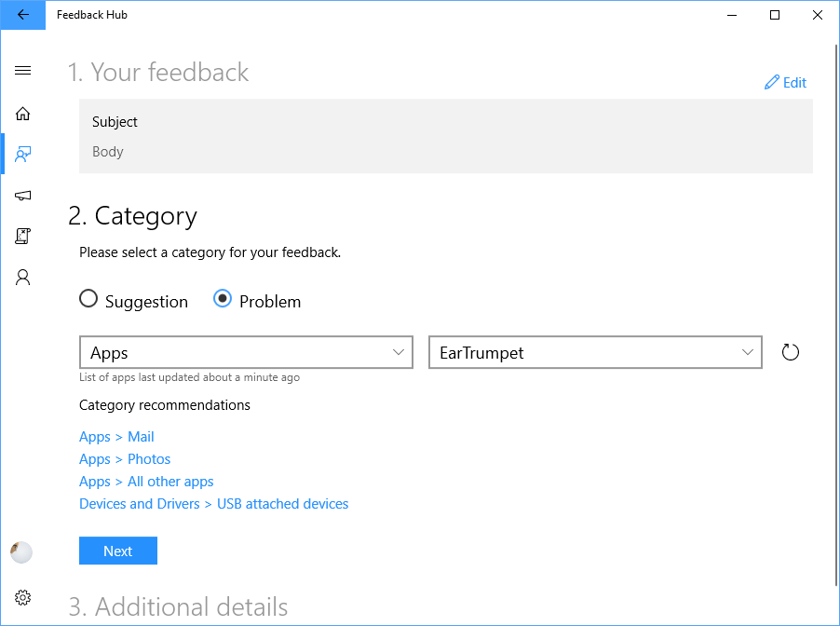Choose Apps > All other apps recommendation
The height and width of the screenshot is (626, 840).
coord(146,482)
